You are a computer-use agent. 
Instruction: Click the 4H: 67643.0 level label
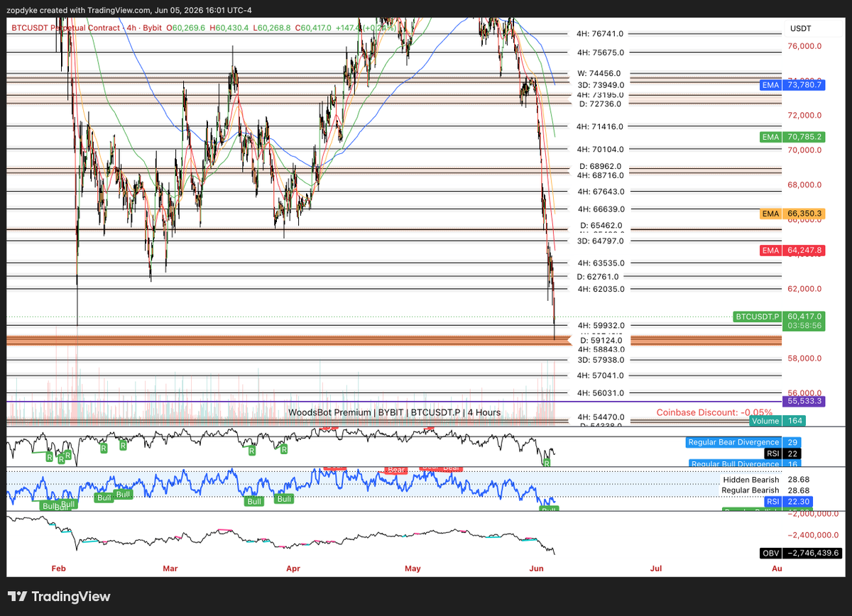click(x=601, y=192)
